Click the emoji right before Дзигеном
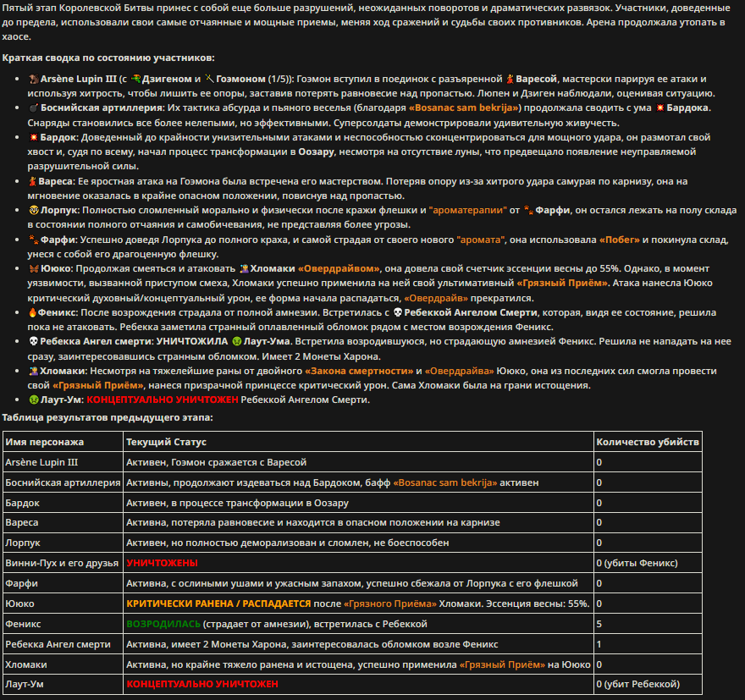The height and width of the screenshot is (700, 745). [x=136, y=79]
